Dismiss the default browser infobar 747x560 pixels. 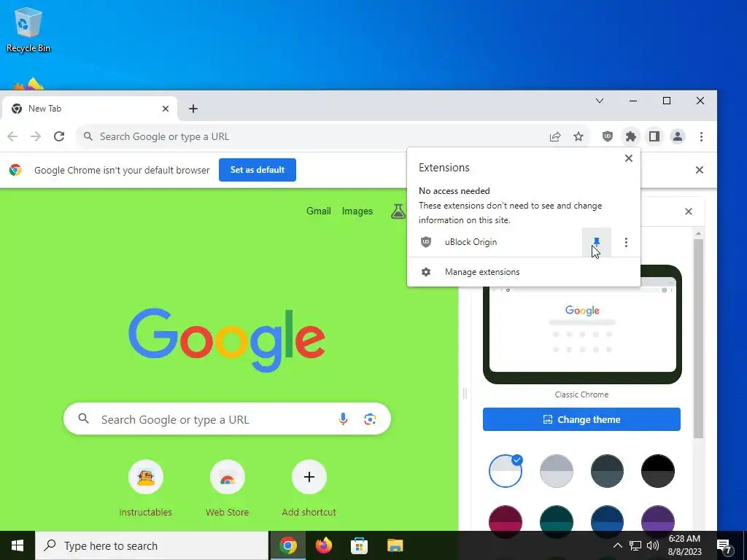tap(700, 170)
